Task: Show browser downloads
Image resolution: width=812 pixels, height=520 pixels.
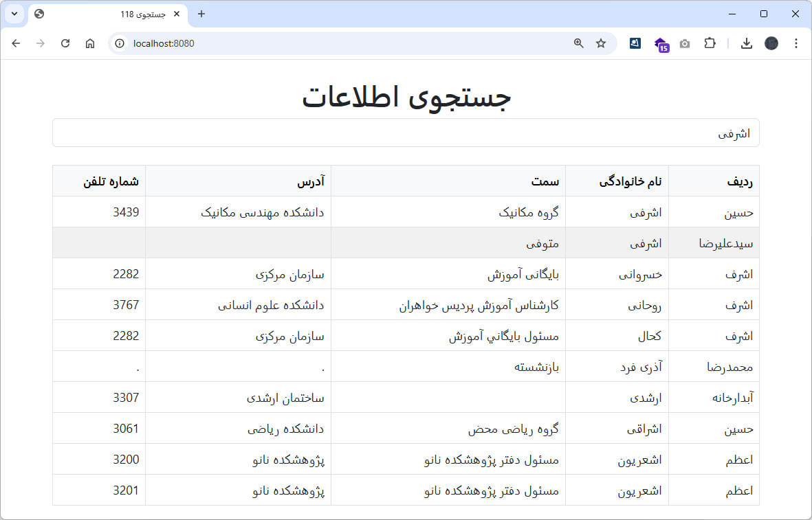Action: tap(746, 43)
